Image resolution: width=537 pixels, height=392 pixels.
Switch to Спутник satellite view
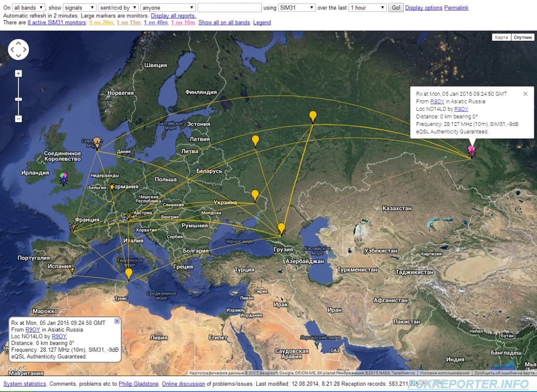(x=522, y=38)
